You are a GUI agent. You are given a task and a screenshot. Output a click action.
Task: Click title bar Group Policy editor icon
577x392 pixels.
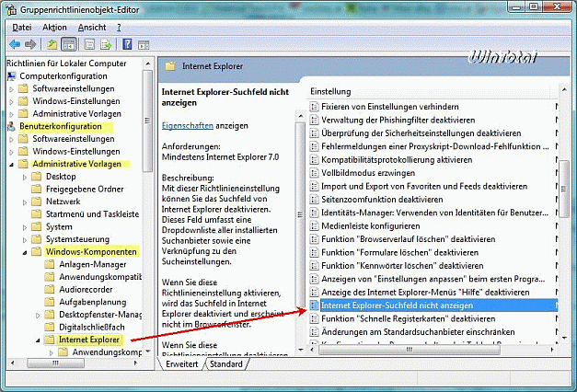(12, 9)
